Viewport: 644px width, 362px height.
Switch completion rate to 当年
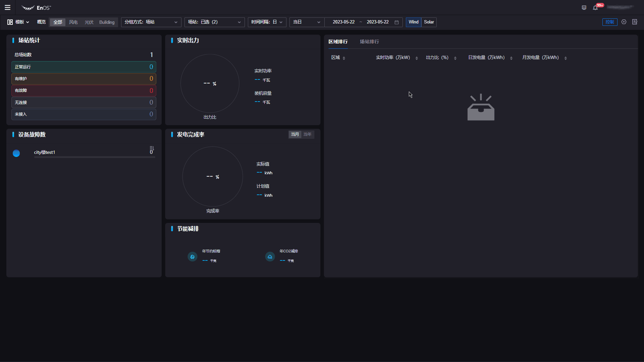tap(307, 134)
